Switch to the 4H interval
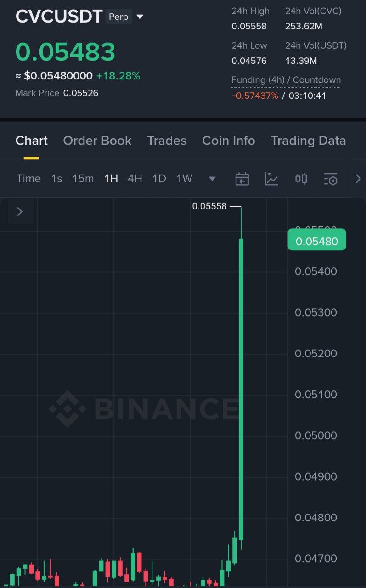Viewport: 366px width, 588px height. click(135, 179)
